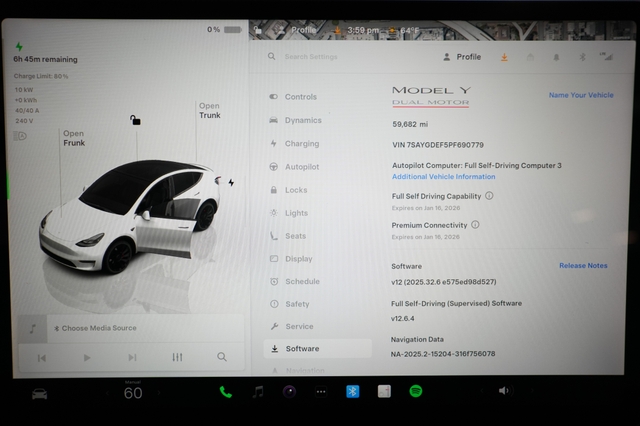Search media with the magnifier icon
The width and height of the screenshot is (640, 426).
(222, 357)
